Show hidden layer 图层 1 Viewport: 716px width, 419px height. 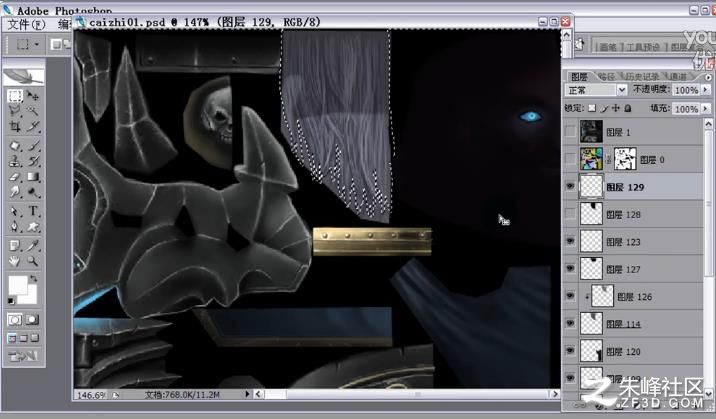[x=570, y=132]
